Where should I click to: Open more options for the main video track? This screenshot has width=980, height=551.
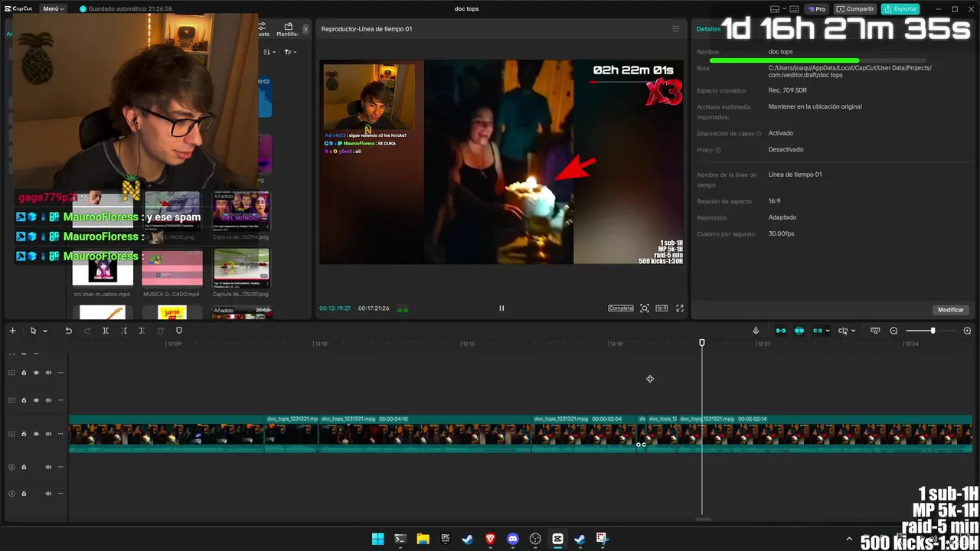click(x=60, y=434)
